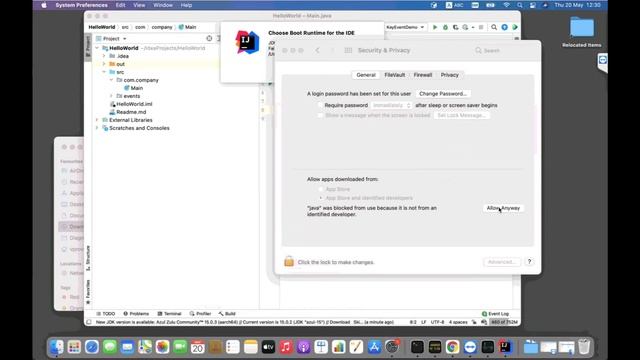Open the Event Log

tap(495, 314)
